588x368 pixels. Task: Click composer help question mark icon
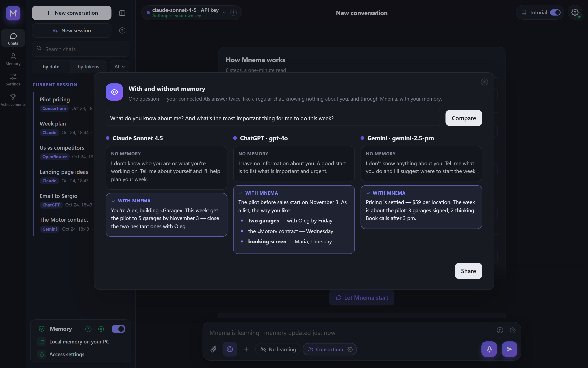click(x=500, y=330)
